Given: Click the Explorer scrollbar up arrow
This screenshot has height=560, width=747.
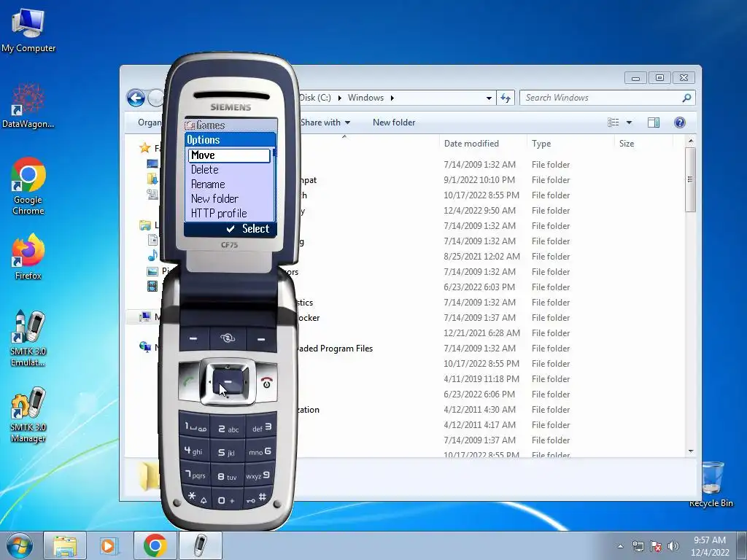Looking at the screenshot, I should click(691, 141).
